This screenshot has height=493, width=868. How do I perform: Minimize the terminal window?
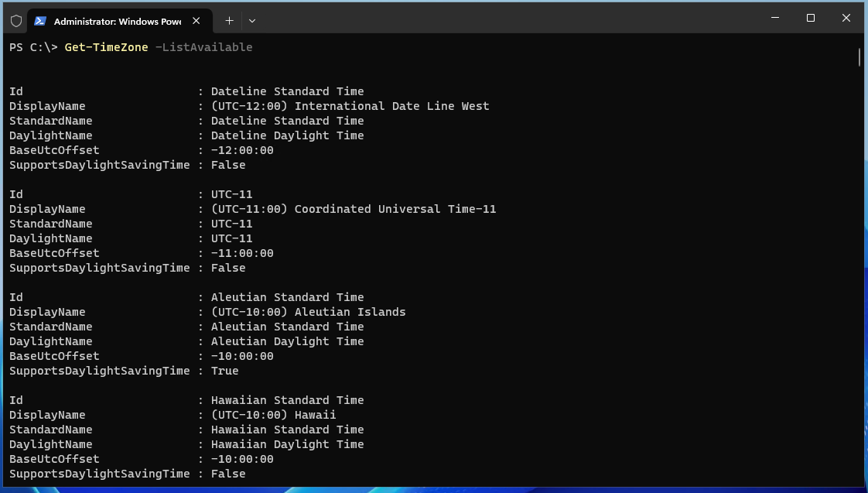point(774,17)
